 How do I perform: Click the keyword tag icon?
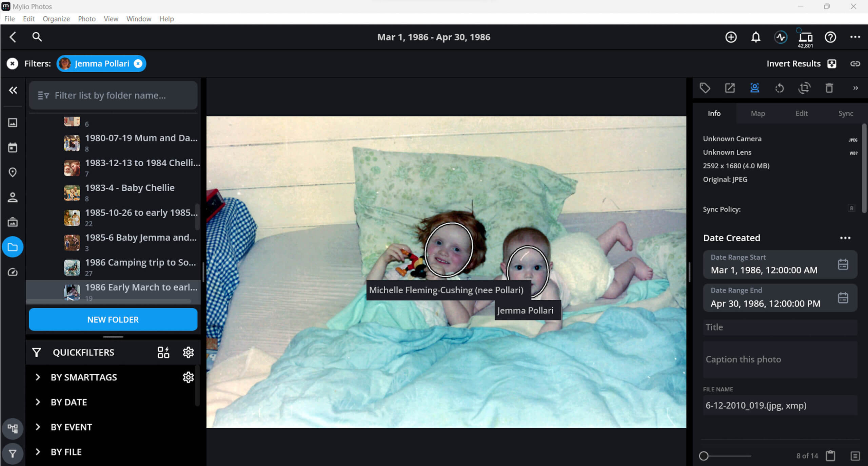pos(705,88)
